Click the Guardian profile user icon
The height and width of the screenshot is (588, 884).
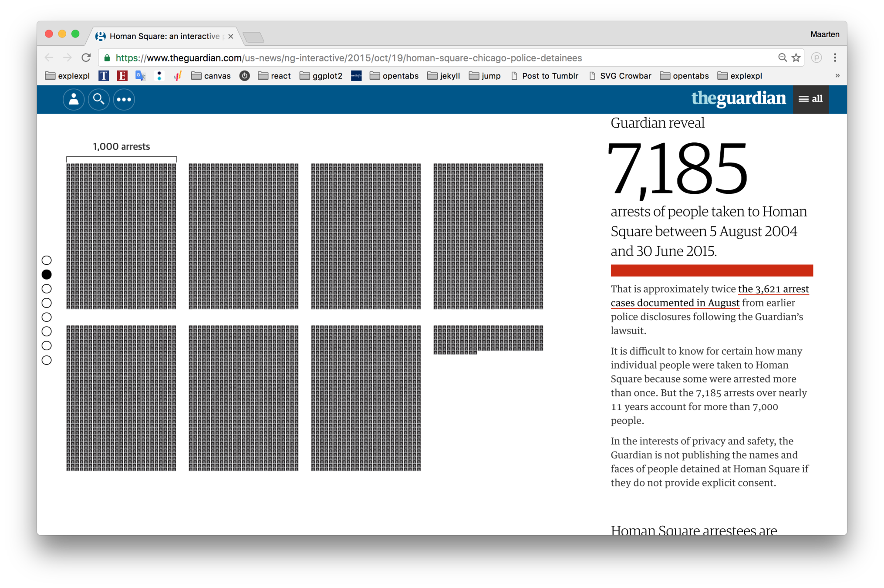click(x=74, y=99)
